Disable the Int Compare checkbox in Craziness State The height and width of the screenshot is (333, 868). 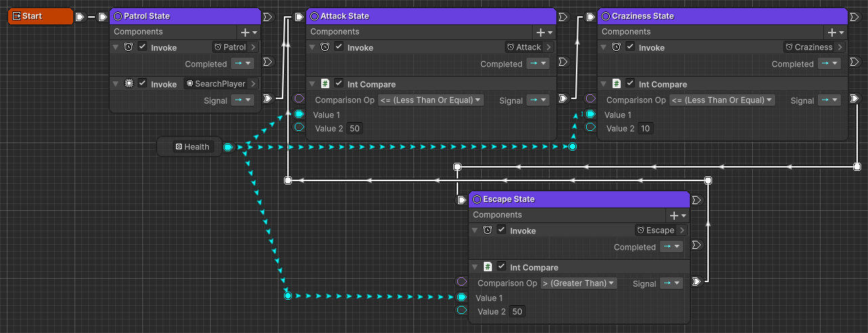tap(630, 84)
